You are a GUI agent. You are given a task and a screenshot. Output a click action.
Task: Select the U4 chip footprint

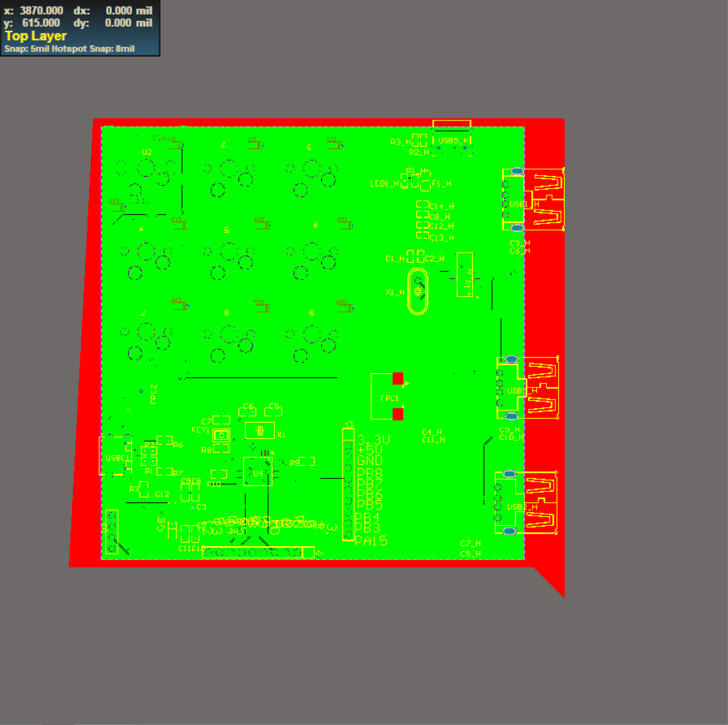(257, 472)
